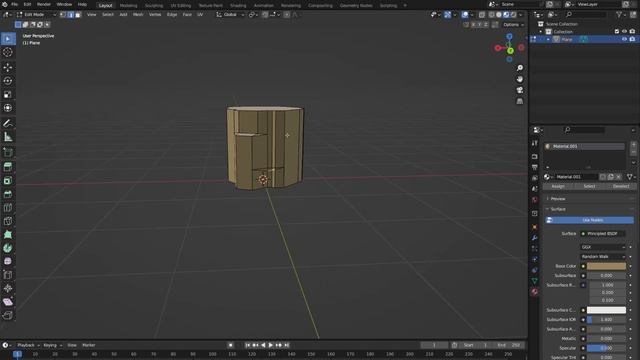Click the Use Nodes button
640x360 pixels.
pos(589,220)
